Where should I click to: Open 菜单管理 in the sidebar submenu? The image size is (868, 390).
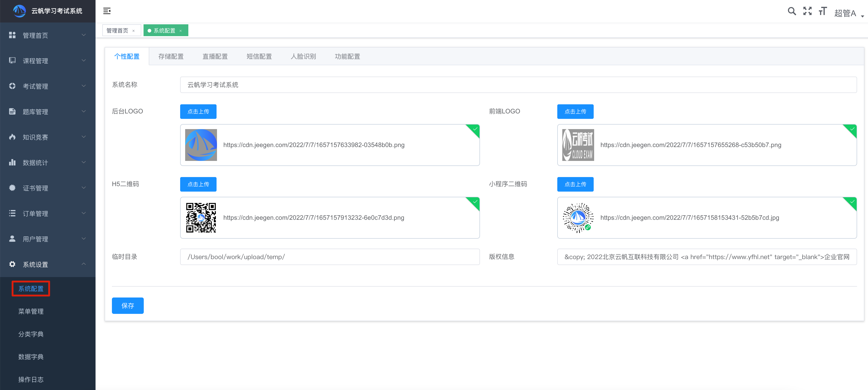[x=31, y=311]
